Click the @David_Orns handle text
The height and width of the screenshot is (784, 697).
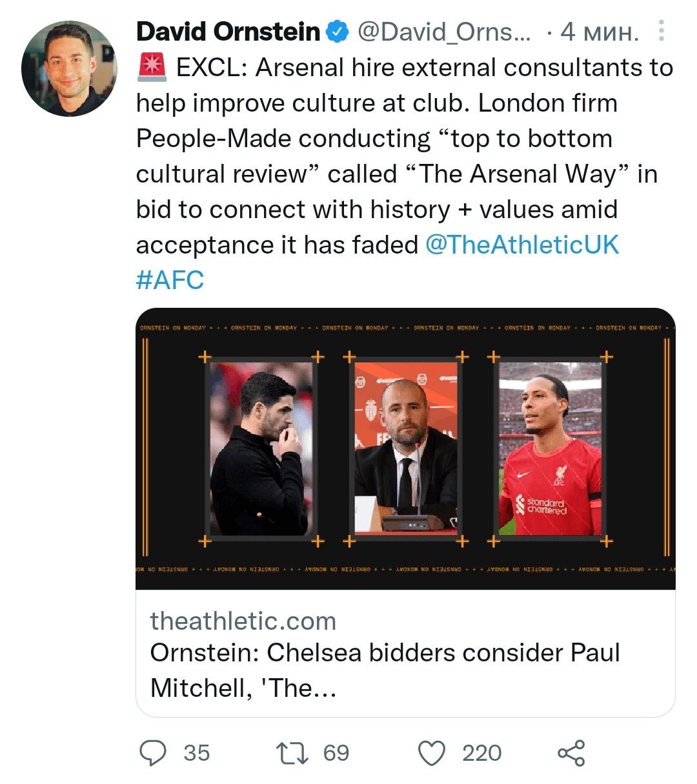click(x=445, y=31)
